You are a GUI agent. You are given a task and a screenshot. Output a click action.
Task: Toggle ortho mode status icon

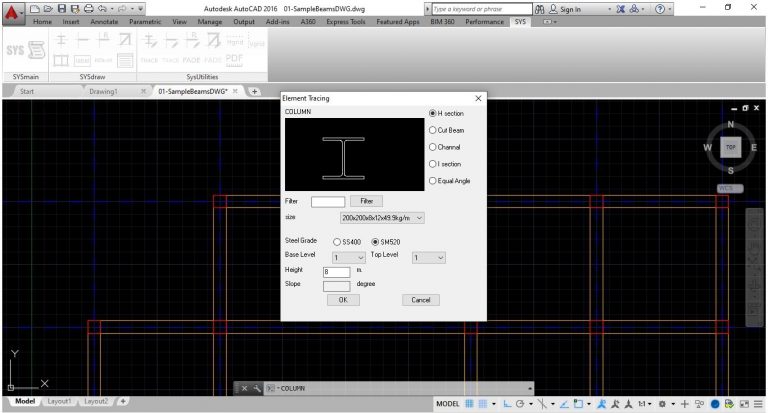pos(507,404)
